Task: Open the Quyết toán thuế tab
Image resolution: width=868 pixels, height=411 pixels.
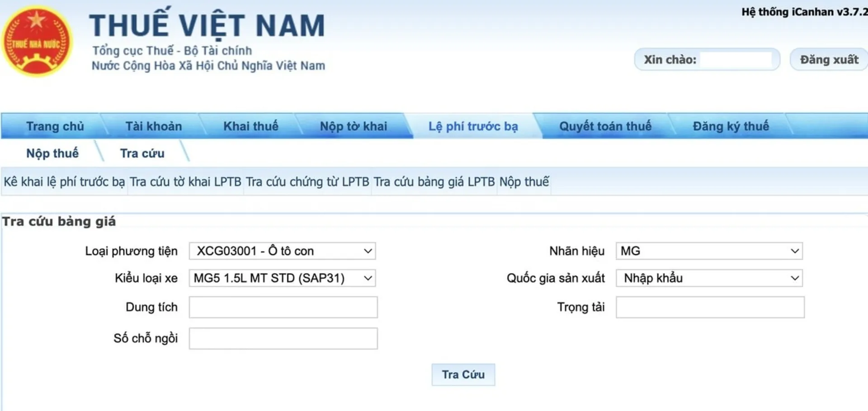Action: pyautogui.click(x=606, y=126)
